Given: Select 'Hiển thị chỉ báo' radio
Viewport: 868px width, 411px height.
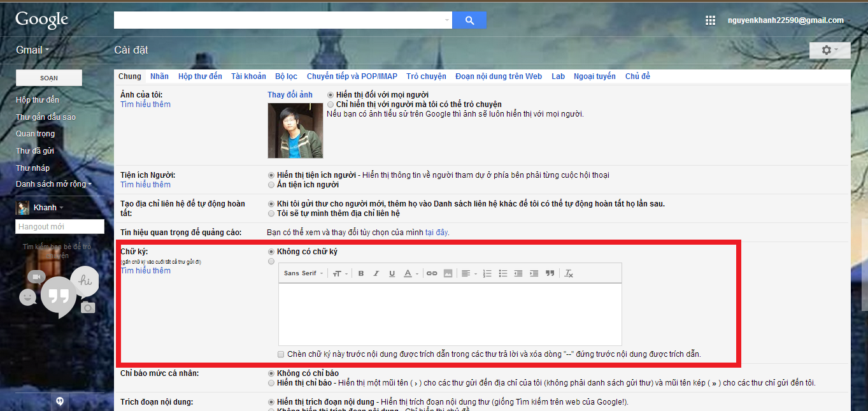Looking at the screenshot, I should [272, 383].
